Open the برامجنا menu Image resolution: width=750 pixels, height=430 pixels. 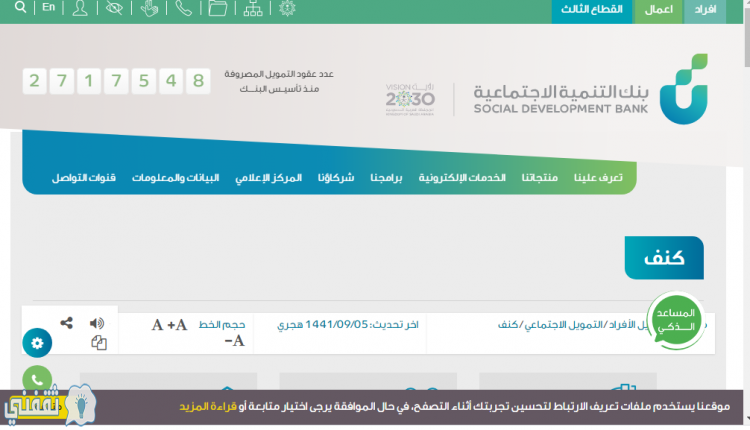[x=386, y=178]
